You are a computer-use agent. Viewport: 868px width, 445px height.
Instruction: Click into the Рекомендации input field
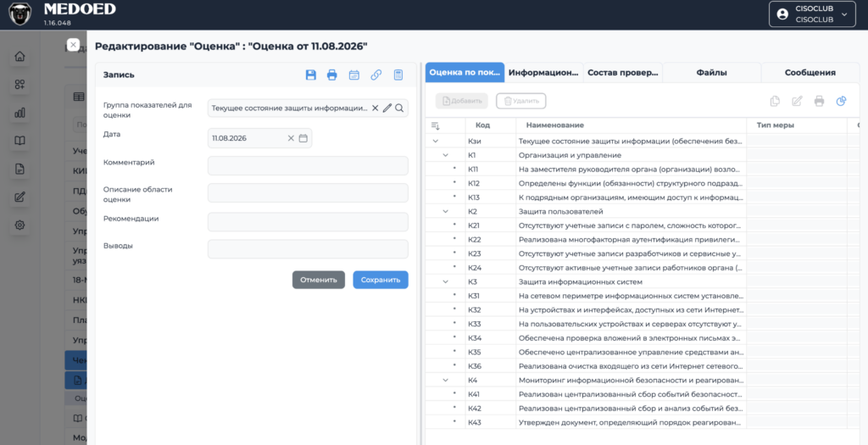(x=308, y=221)
